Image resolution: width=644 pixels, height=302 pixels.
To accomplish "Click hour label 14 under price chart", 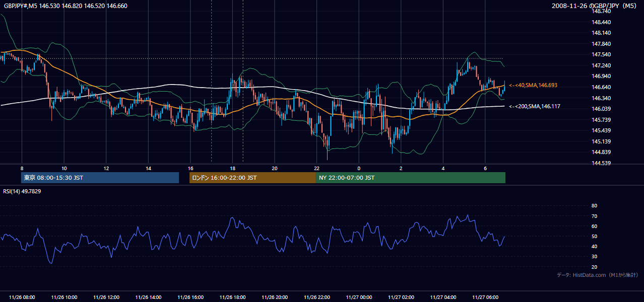I will 148,168.
